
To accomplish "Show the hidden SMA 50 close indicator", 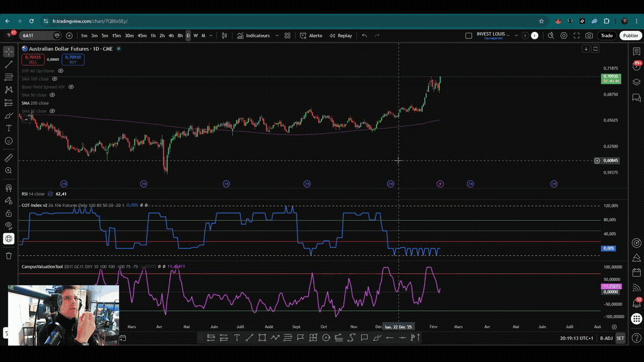I will [x=52, y=96].
